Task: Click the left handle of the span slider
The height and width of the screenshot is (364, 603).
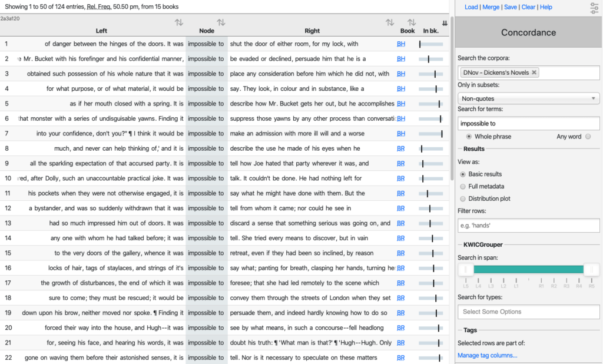Action: pos(466,269)
